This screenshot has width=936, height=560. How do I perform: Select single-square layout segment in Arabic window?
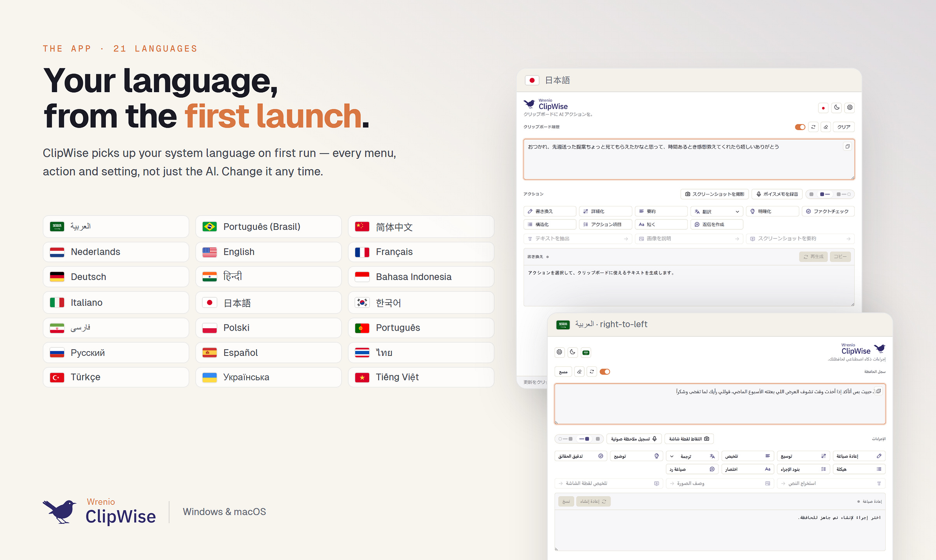tap(598, 439)
